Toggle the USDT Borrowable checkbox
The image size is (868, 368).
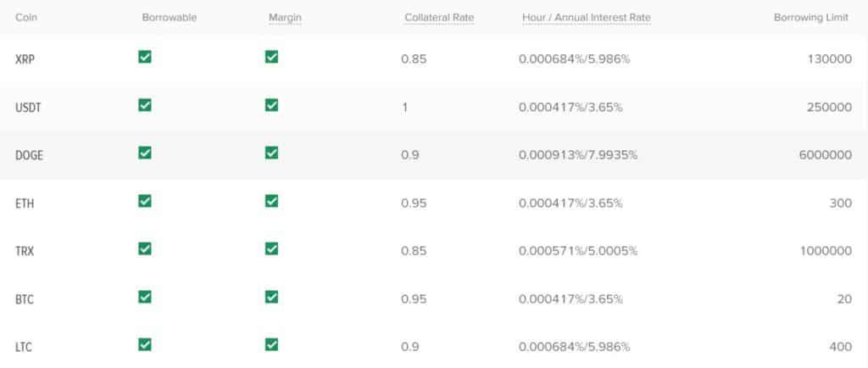[x=145, y=105]
